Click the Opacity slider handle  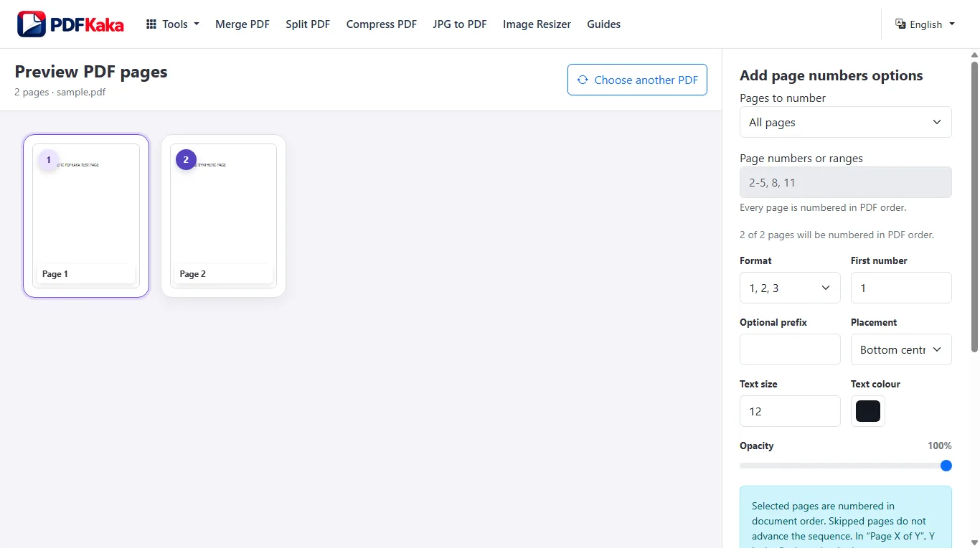[946, 466]
